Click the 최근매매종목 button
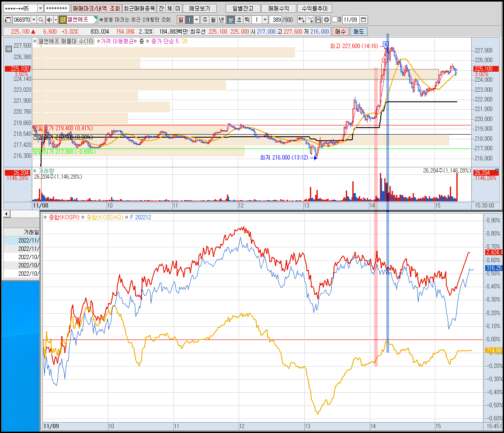The width and height of the screenshot is (504, 433). [139, 8]
